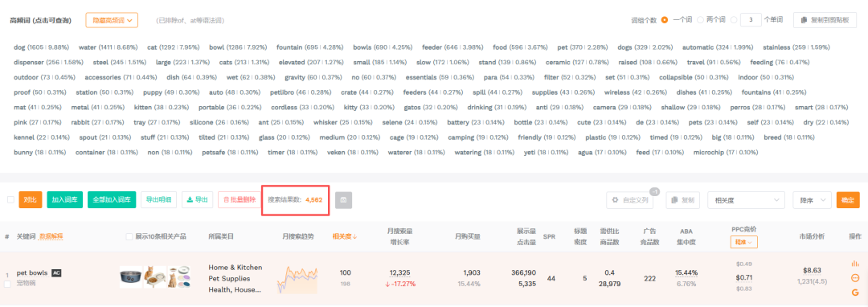Click the orange 对比 button

click(x=31, y=199)
